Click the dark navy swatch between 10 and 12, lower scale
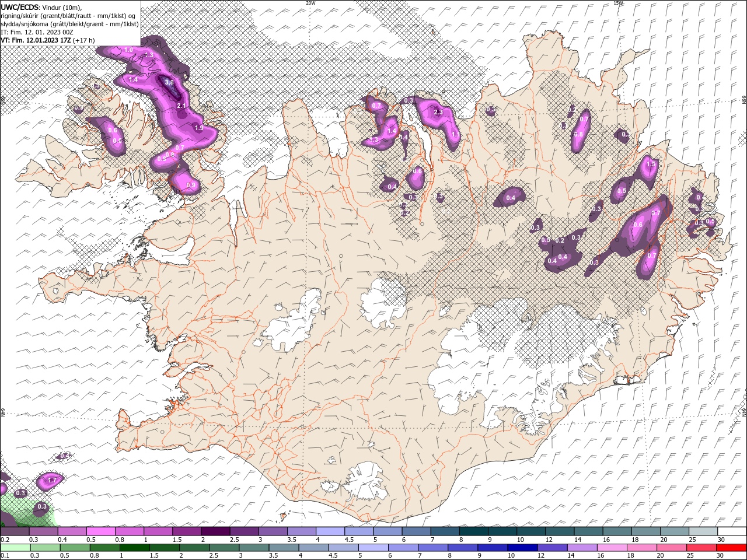747x560 pixels. [521, 548]
